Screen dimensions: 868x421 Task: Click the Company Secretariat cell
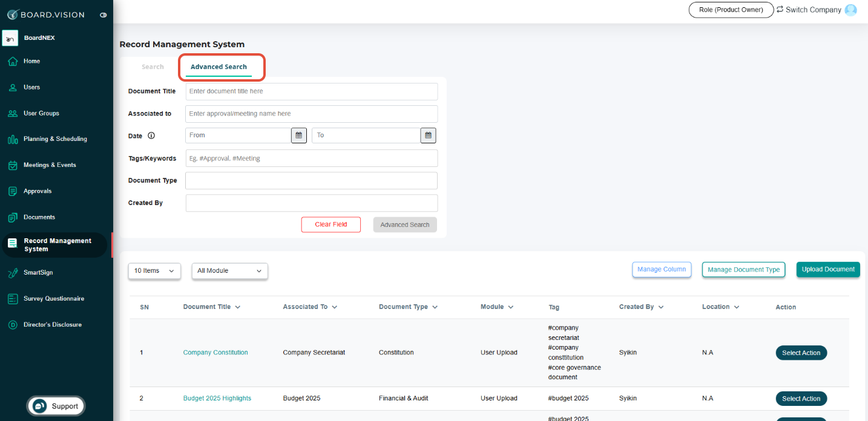[314, 353]
